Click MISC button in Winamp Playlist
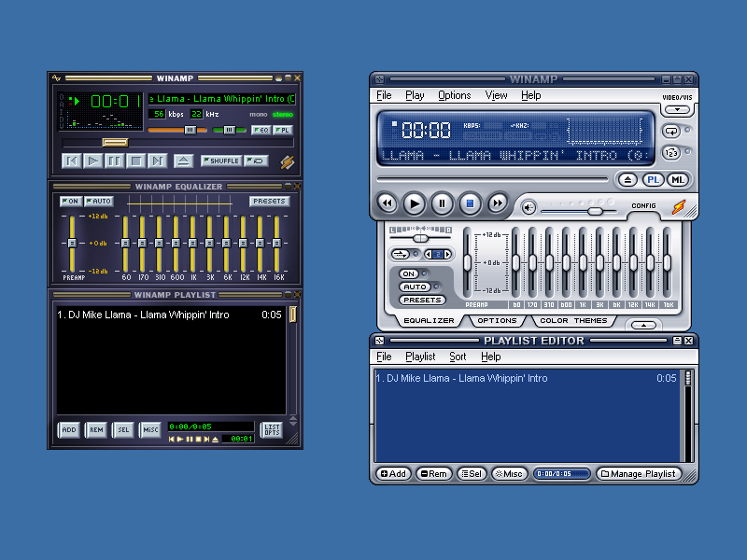747x560 pixels. (150, 429)
